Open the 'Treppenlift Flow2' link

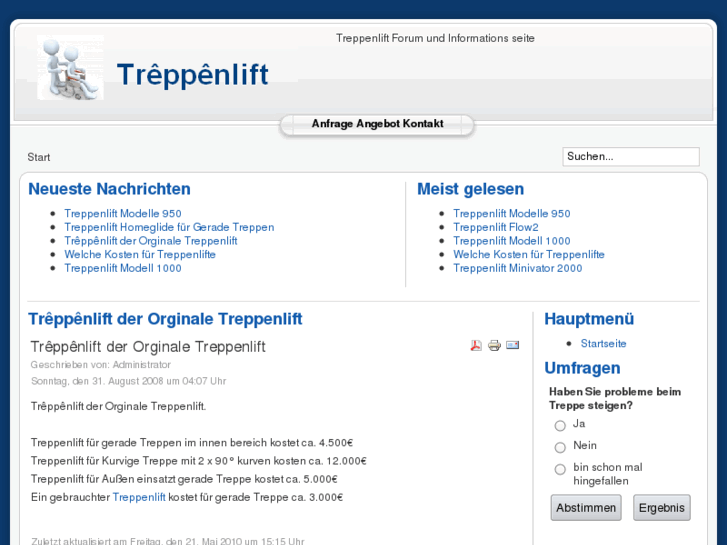coord(496,227)
